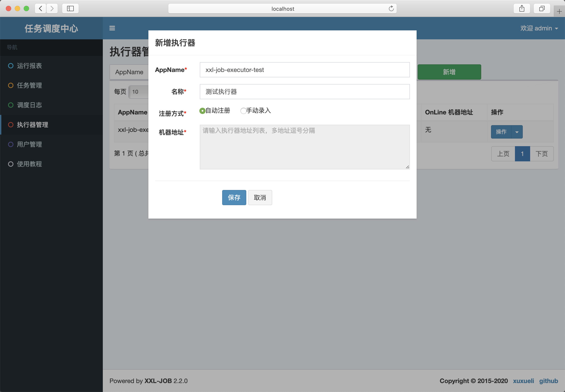Focus the 名称 input field
The height and width of the screenshot is (392, 565).
tap(305, 92)
